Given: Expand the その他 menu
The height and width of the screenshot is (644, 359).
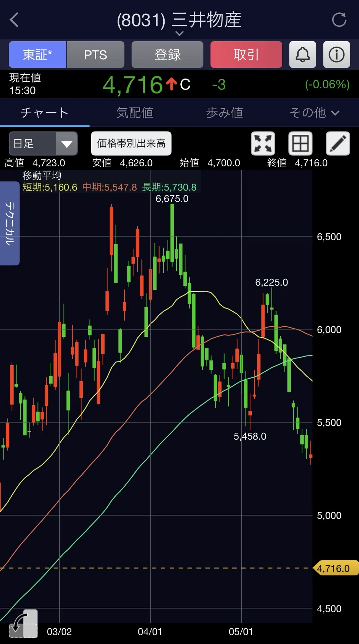Looking at the screenshot, I should pyautogui.click(x=314, y=113).
